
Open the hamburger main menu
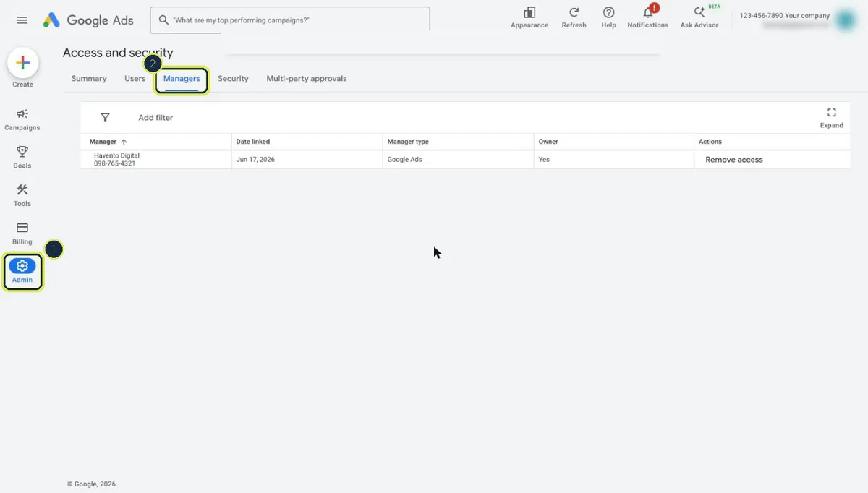coord(22,20)
